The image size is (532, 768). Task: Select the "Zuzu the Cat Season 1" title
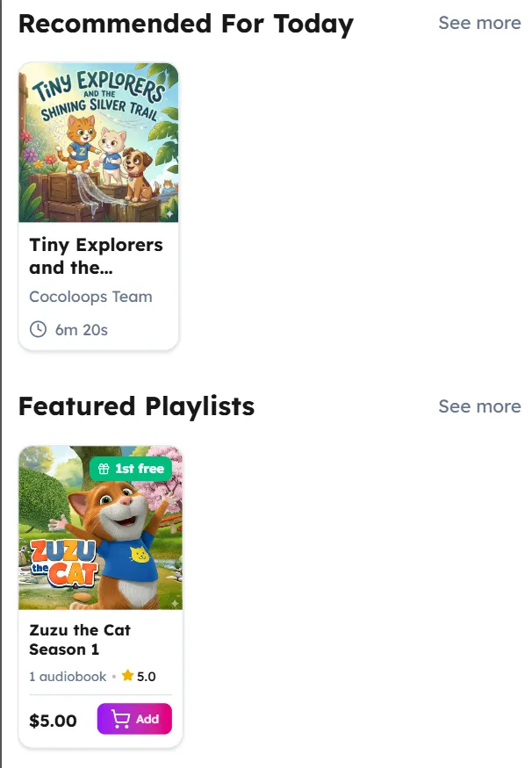point(80,640)
